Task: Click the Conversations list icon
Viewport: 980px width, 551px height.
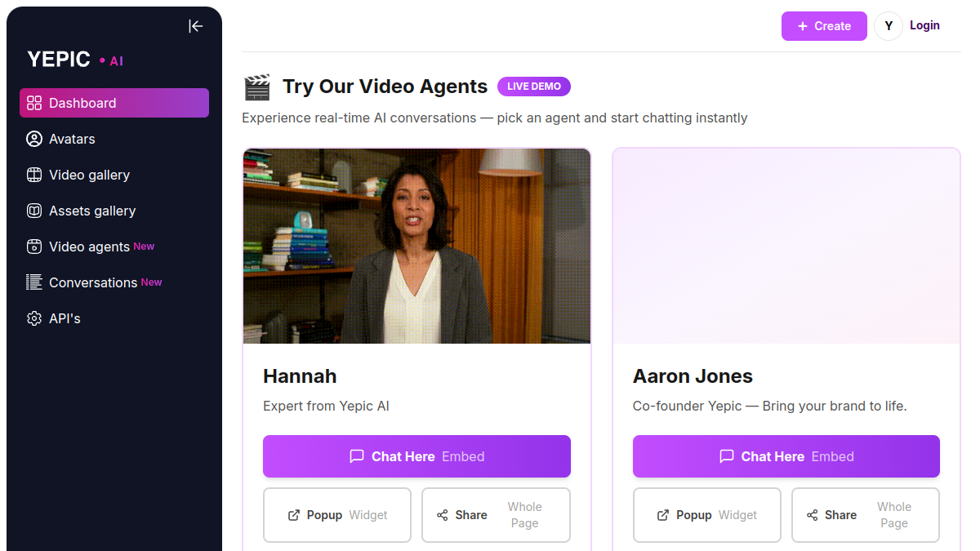Action: (34, 282)
